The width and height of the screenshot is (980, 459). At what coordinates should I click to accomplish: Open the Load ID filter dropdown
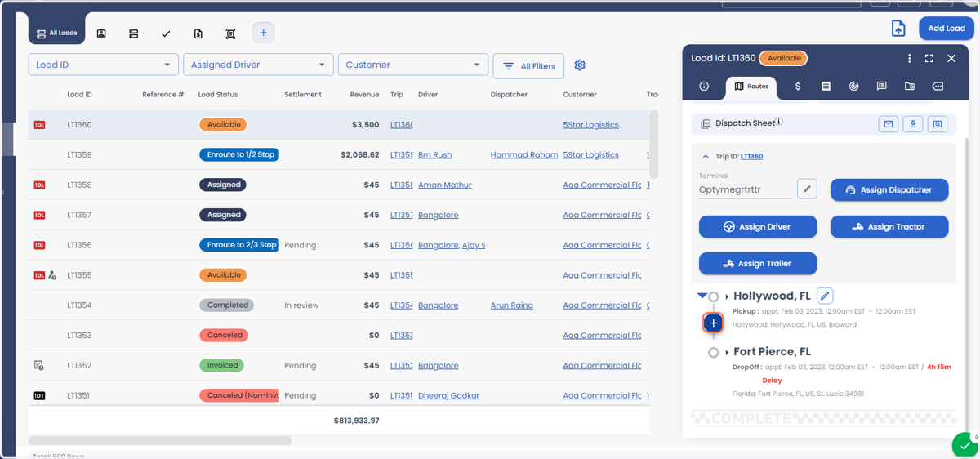point(104,65)
